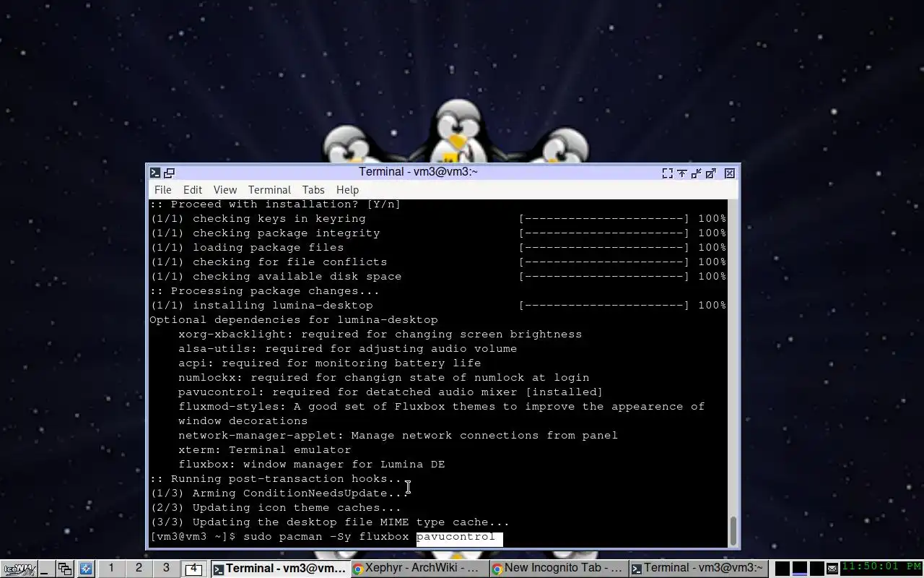
Task: Open the Edit menu
Action: click(193, 189)
